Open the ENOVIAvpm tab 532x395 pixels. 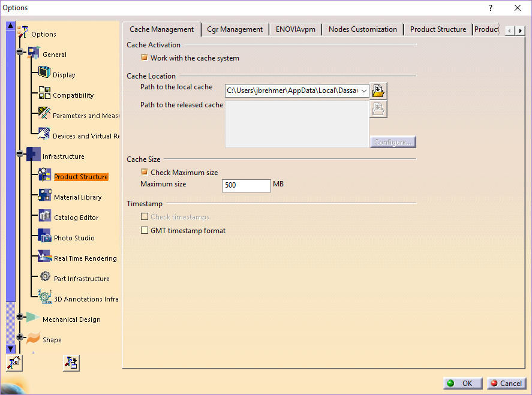[296, 29]
